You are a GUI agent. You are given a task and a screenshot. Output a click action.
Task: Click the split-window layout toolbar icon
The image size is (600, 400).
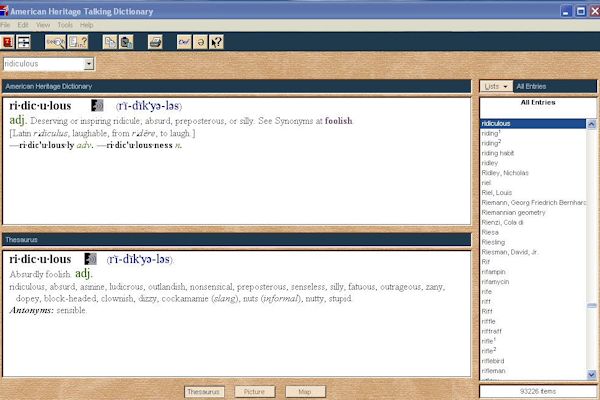pyautogui.click(x=23, y=42)
